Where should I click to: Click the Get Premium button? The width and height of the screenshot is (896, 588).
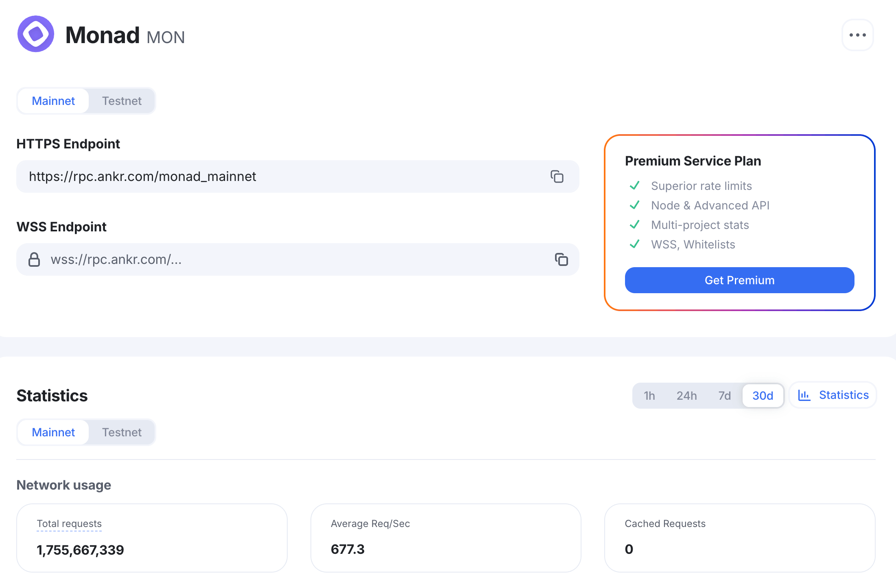[x=739, y=280]
